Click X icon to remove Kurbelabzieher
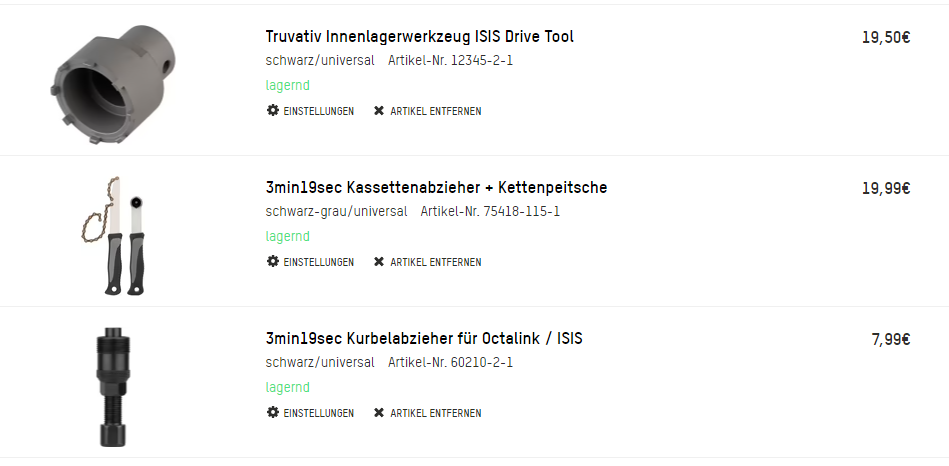Screen dimensions: 949x466 coord(379,413)
